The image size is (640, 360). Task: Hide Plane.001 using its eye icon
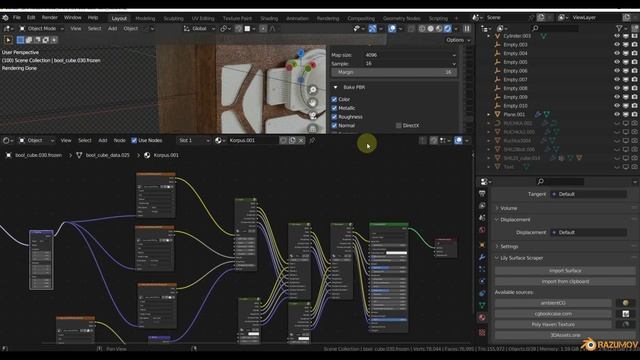(x=617, y=114)
